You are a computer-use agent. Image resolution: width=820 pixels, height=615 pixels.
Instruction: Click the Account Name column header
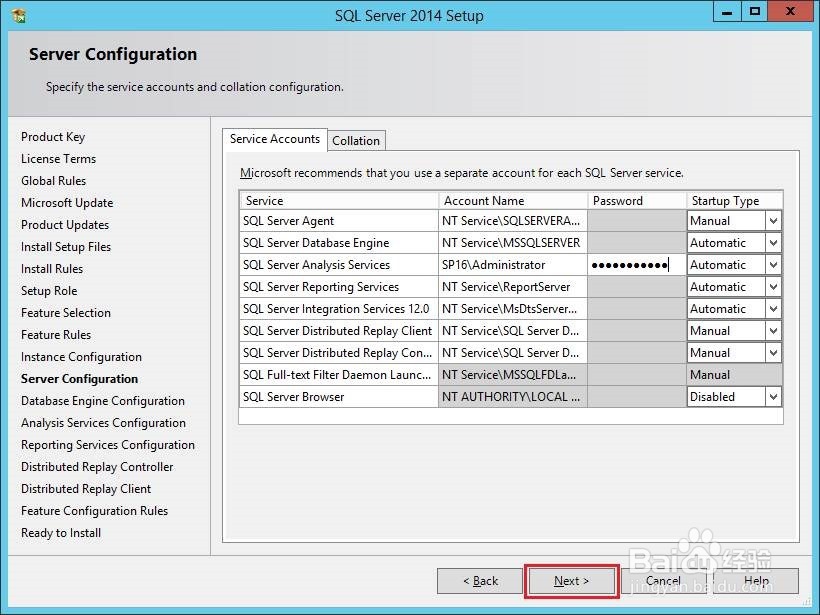pos(513,201)
